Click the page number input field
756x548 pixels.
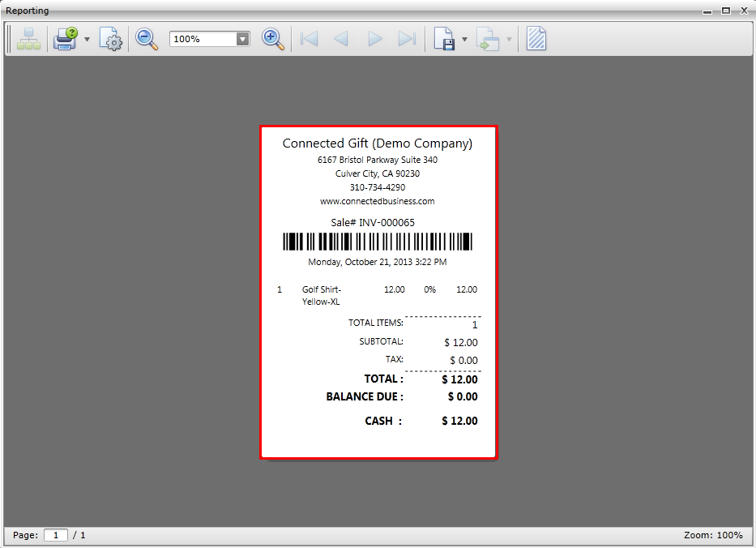coord(56,535)
